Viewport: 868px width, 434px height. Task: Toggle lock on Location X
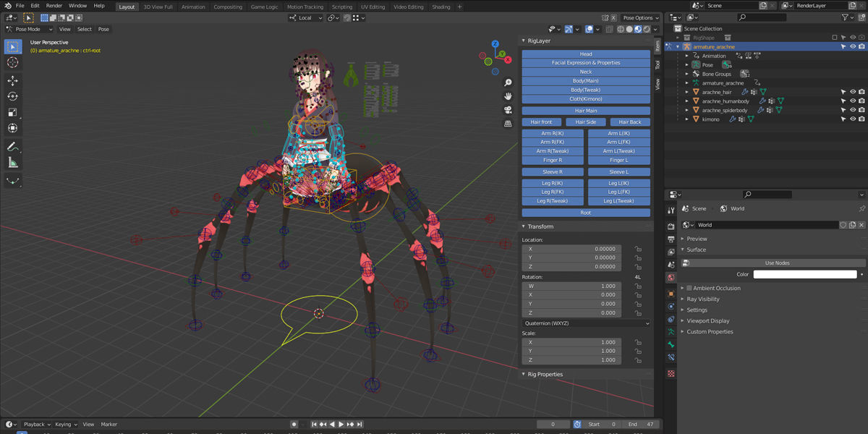(638, 249)
